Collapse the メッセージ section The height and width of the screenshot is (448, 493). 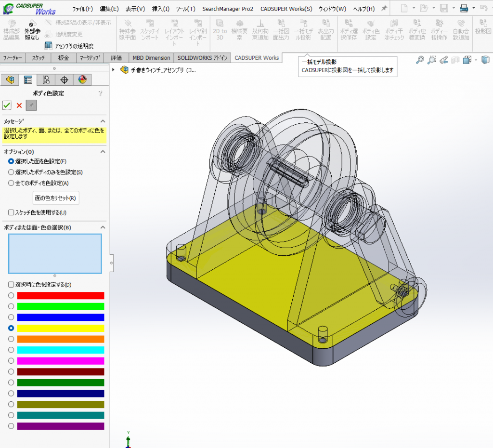[x=103, y=121]
